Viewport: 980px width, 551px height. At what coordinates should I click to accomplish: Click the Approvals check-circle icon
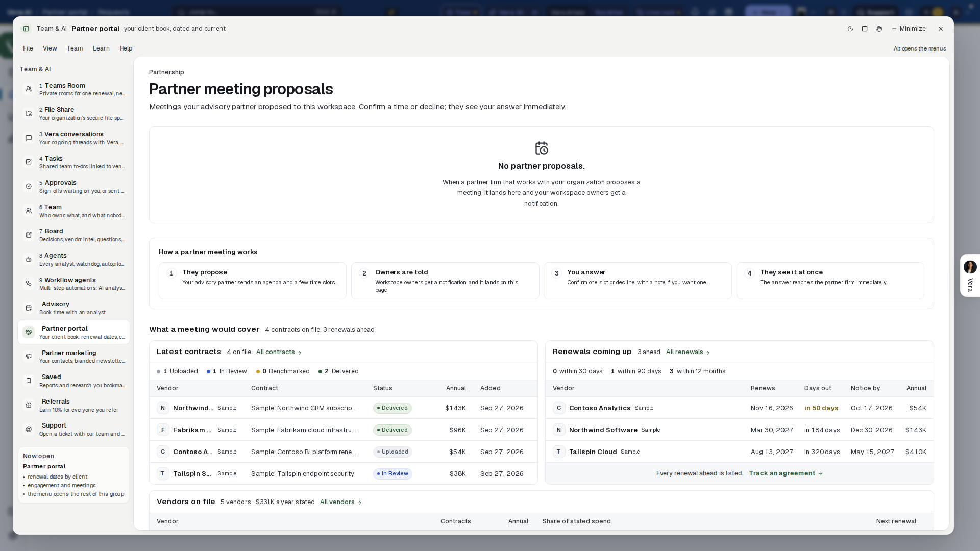tap(29, 187)
